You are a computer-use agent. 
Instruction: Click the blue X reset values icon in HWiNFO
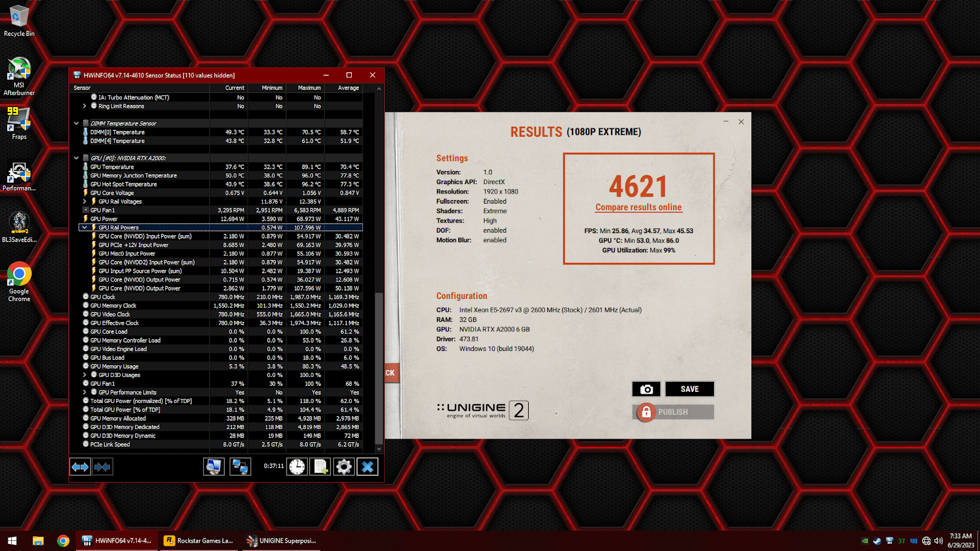[x=367, y=467]
